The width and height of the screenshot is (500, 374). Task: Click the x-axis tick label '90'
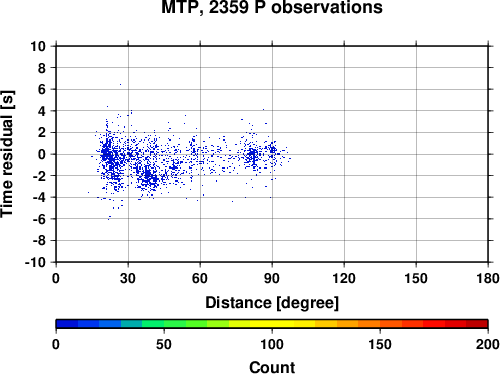pyautogui.click(x=272, y=278)
